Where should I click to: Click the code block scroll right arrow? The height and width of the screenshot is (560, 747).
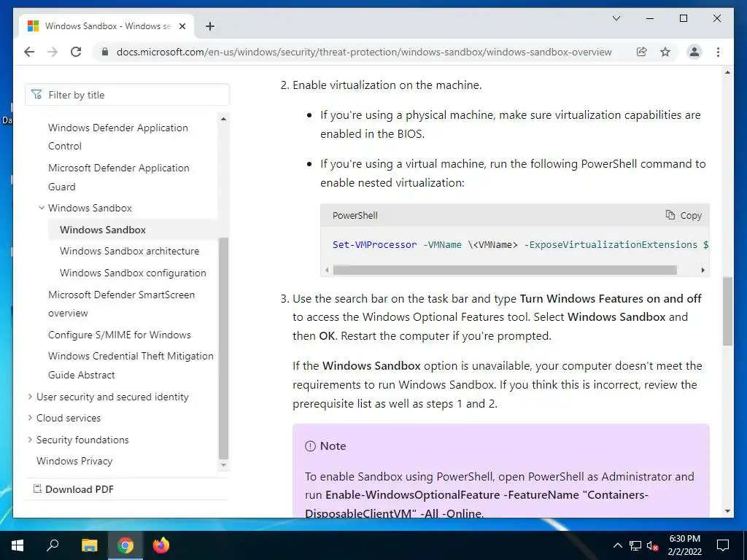click(x=703, y=270)
